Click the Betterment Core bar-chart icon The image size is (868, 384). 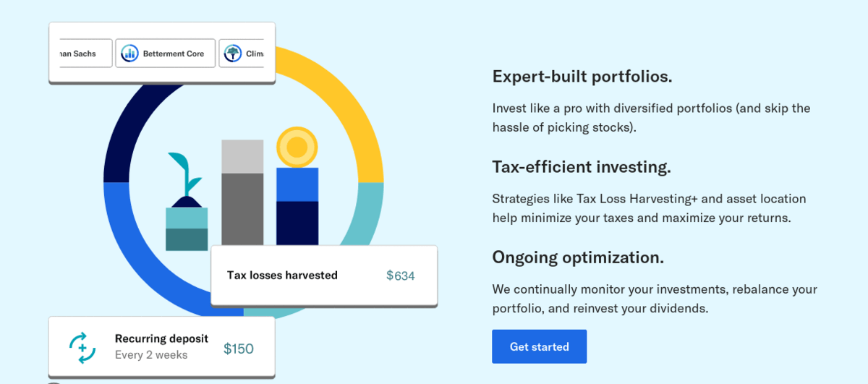pos(129,54)
